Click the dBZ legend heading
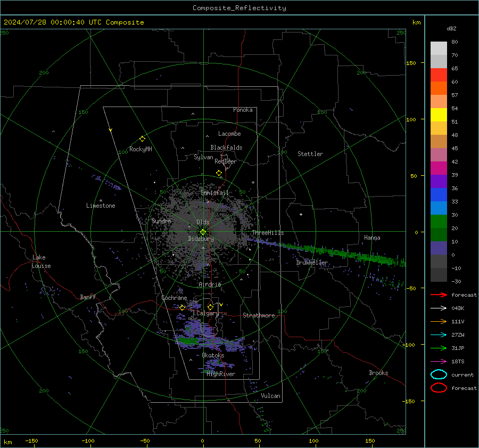Image resolution: width=479 pixels, height=448 pixels. (x=451, y=28)
